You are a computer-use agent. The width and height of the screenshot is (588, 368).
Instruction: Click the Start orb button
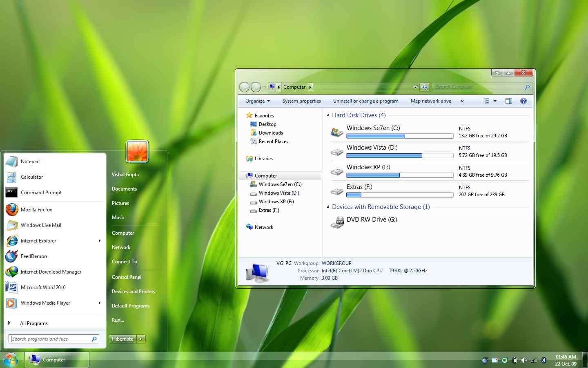point(11,360)
